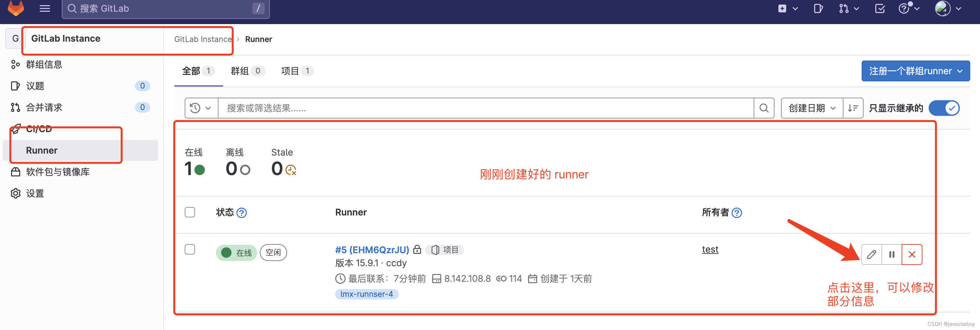Click the lmx-runnser-4 tag
The width and height of the screenshot is (980, 330).
[367, 294]
